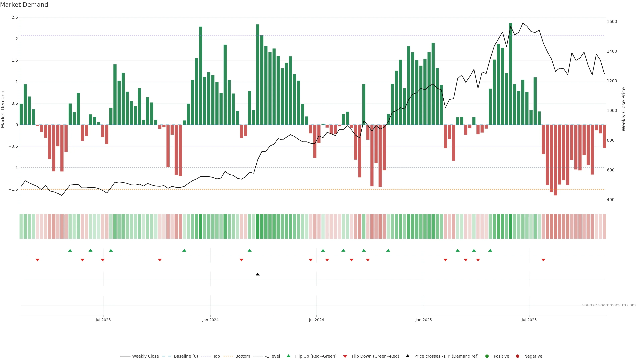Viewport: 644px width, 362px height.
Task: Click the black price-cross triangle marker on timeline
Action: click(x=258, y=274)
